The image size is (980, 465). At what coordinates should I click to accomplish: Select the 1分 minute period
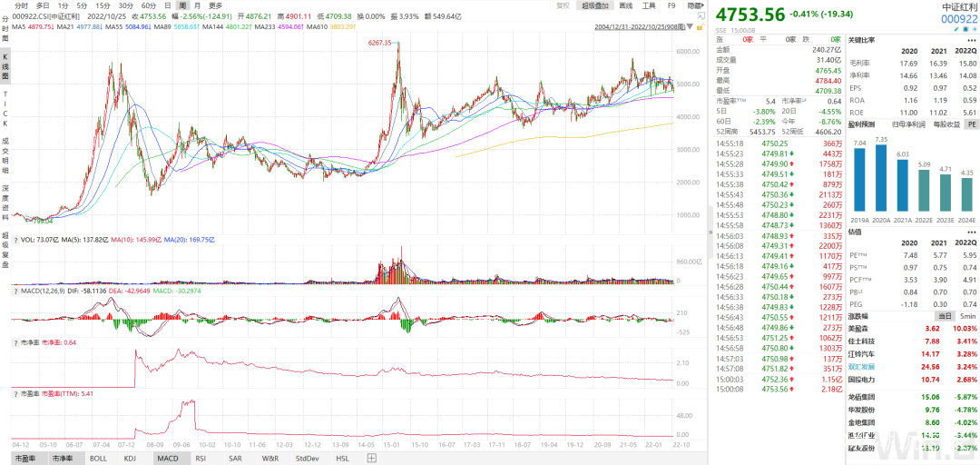tap(64, 5)
